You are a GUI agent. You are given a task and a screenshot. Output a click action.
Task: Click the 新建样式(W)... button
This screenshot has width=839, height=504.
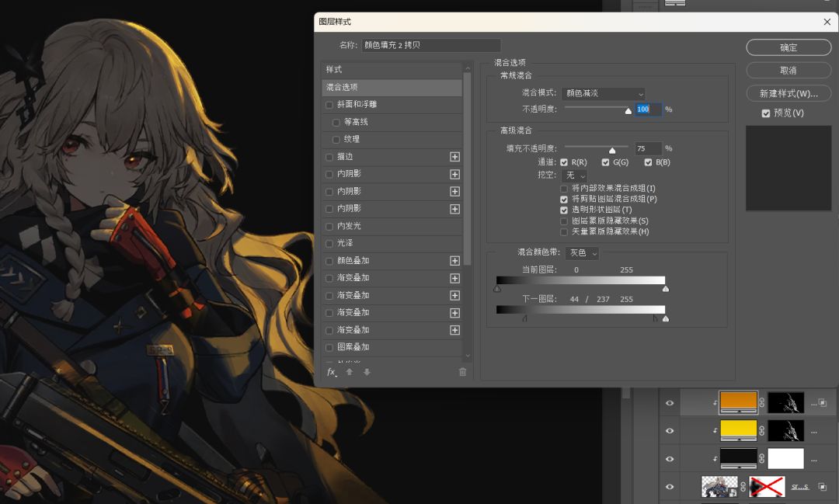pos(789,93)
